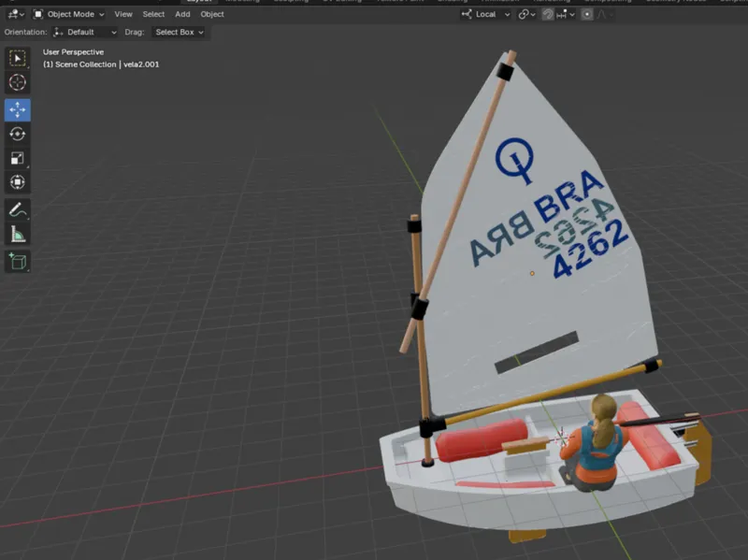Open the Select menu

pyautogui.click(x=153, y=14)
